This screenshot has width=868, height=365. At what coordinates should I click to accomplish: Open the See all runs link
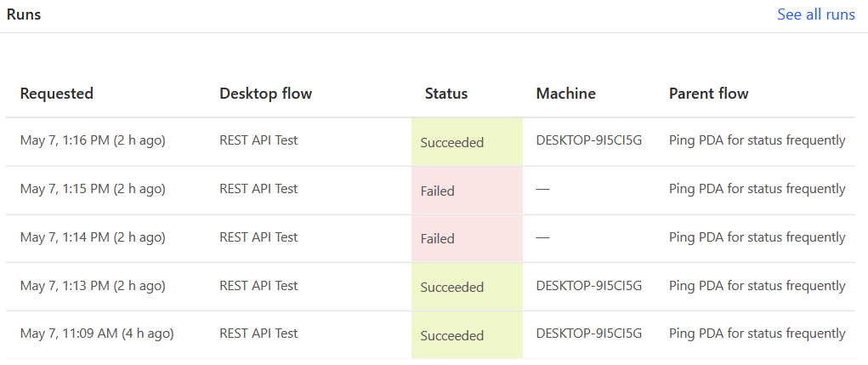(x=815, y=14)
